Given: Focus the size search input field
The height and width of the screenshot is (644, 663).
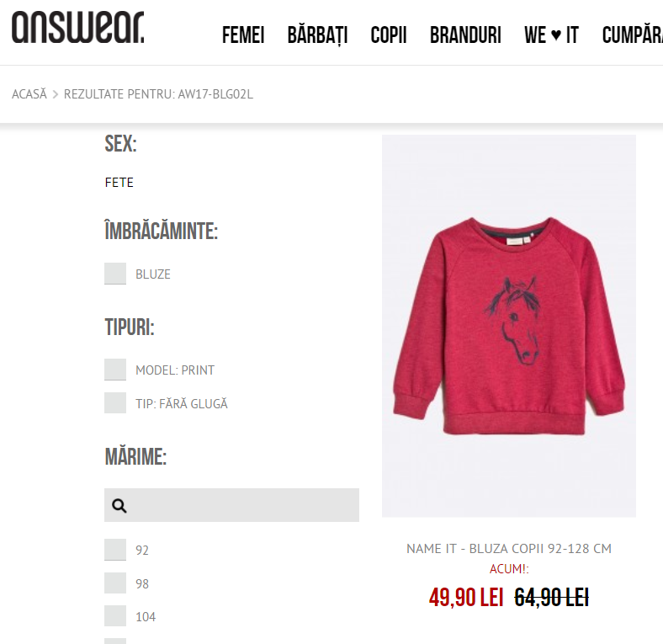Looking at the screenshot, I should [x=231, y=505].
